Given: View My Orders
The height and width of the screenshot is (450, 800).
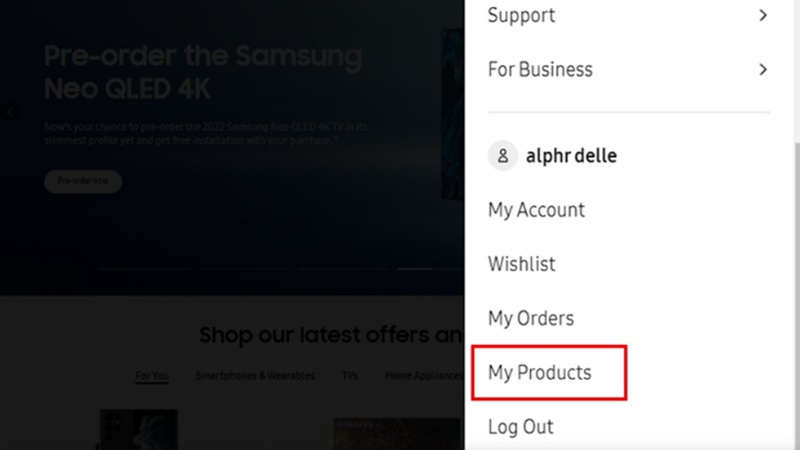Looking at the screenshot, I should (531, 318).
